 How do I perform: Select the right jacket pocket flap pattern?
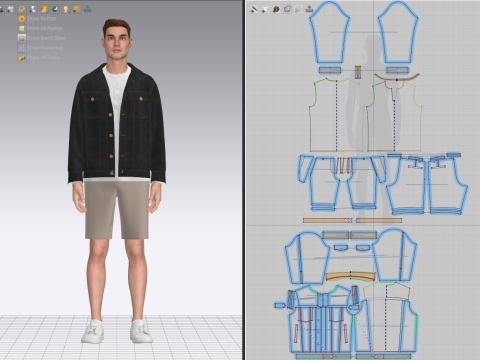[363, 248]
